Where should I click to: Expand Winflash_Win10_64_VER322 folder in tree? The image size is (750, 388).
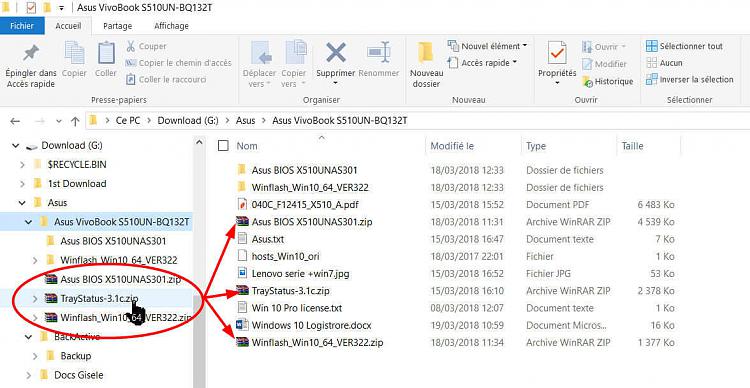click(35, 260)
